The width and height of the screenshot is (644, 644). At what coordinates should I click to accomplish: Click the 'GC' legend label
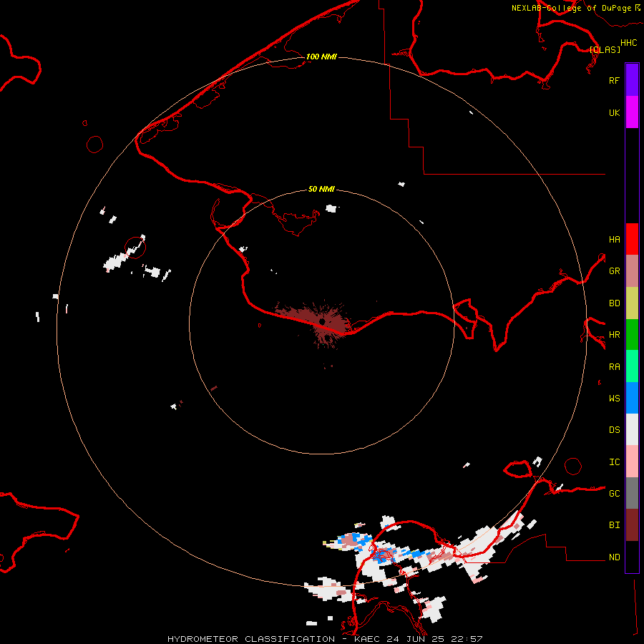[614, 494]
